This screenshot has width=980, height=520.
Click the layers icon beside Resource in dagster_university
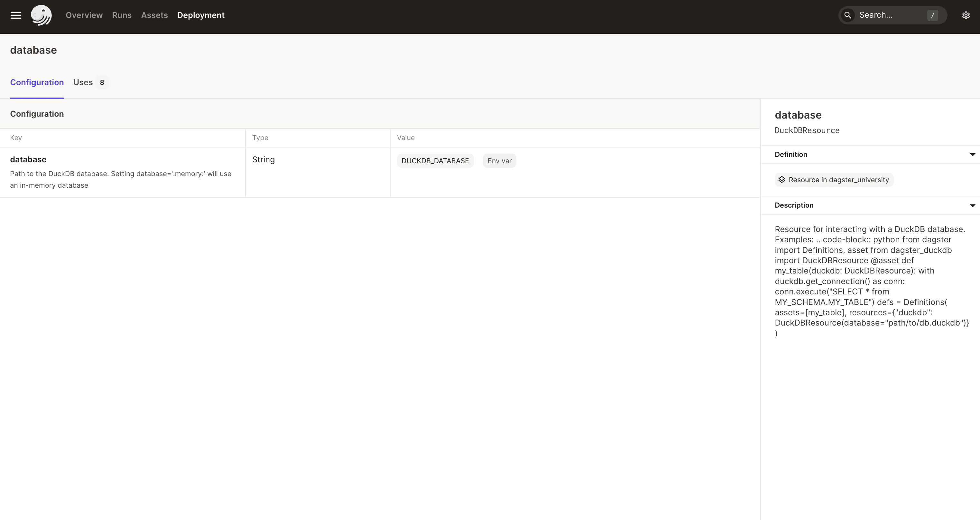tap(782, 179)
